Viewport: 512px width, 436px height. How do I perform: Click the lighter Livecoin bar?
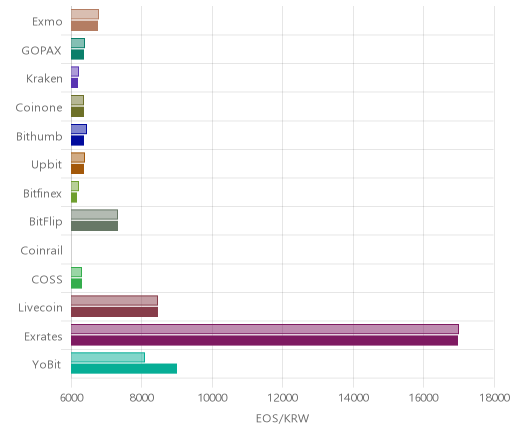click(114, 300)
